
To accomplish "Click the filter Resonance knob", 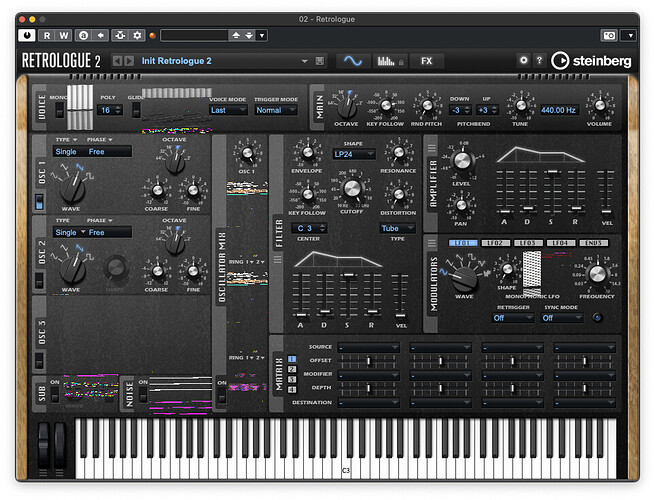I will pyautogui.click(x=398, y=152).
